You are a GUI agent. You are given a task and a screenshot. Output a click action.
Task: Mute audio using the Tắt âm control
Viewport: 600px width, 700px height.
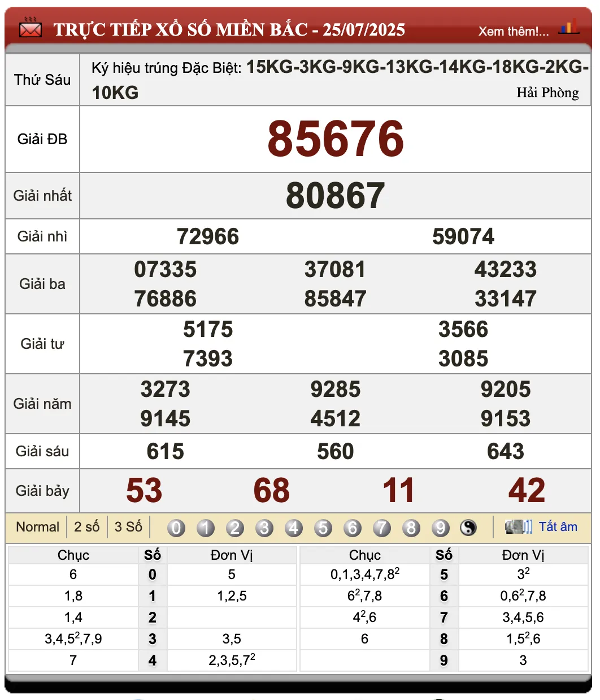pos(560,526)
